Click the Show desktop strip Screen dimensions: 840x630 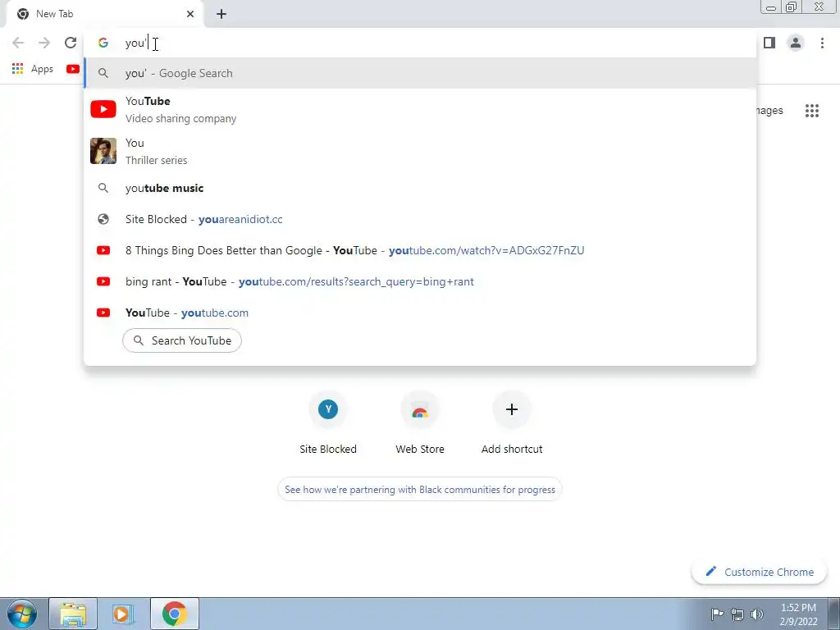pos(833,614)
